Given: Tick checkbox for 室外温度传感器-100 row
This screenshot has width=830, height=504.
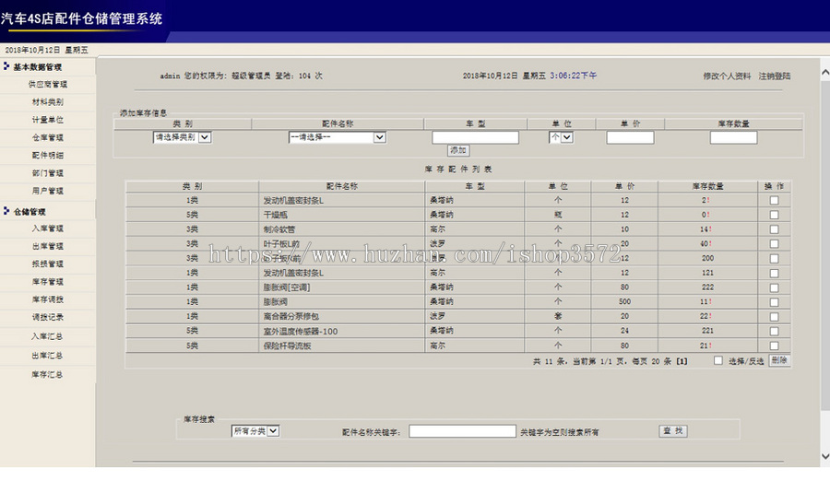Looking at the screenshot, I should click(x=774, y=331).
